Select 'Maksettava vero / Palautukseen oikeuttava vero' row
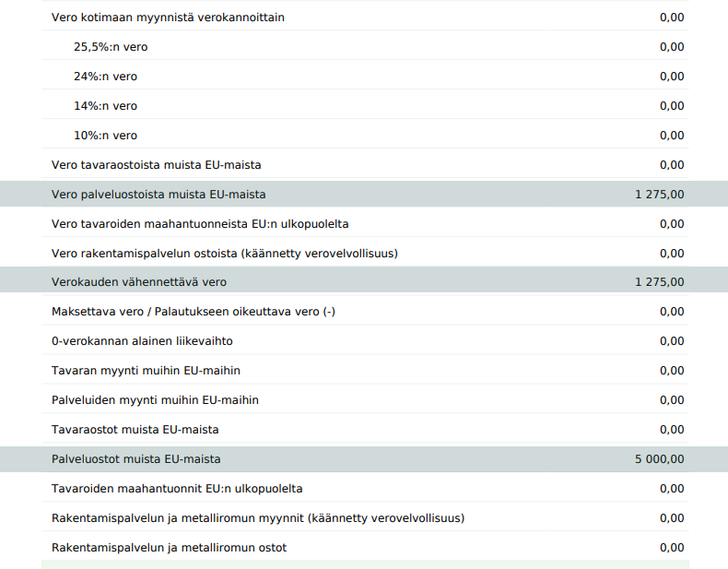 (194, 312)
